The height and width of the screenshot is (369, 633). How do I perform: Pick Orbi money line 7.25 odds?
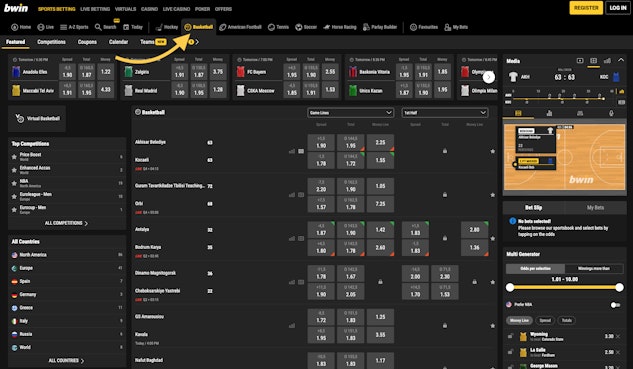pyautogui.click(x=380, y=204)
